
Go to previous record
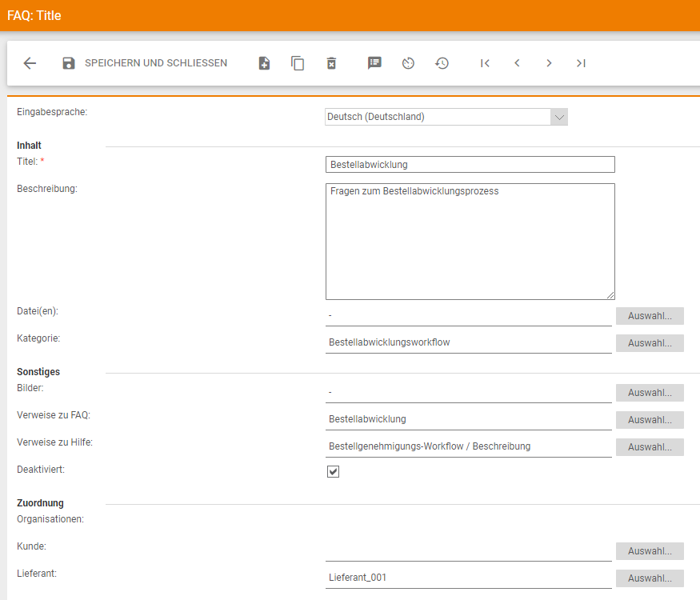click(x=517, y=63)
